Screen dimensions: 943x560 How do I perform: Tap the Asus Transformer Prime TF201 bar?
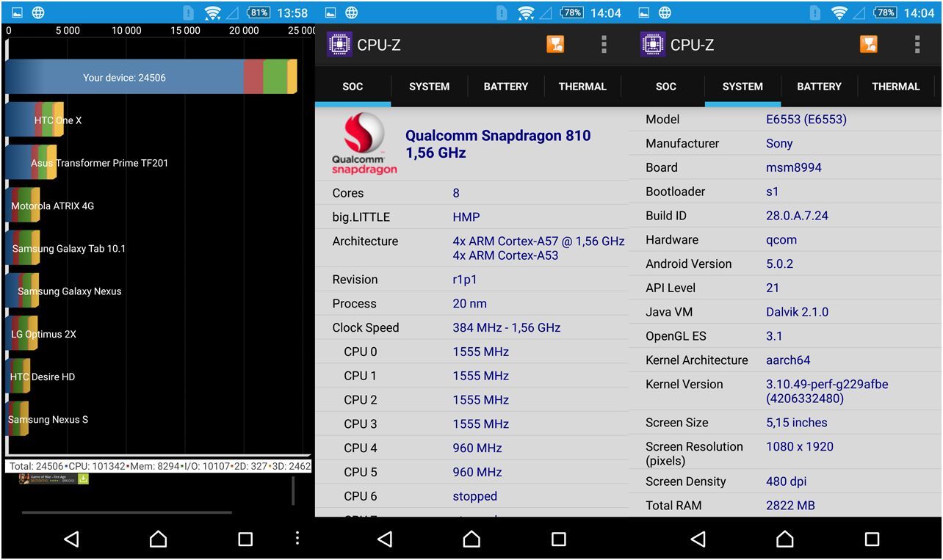(31, 162)
